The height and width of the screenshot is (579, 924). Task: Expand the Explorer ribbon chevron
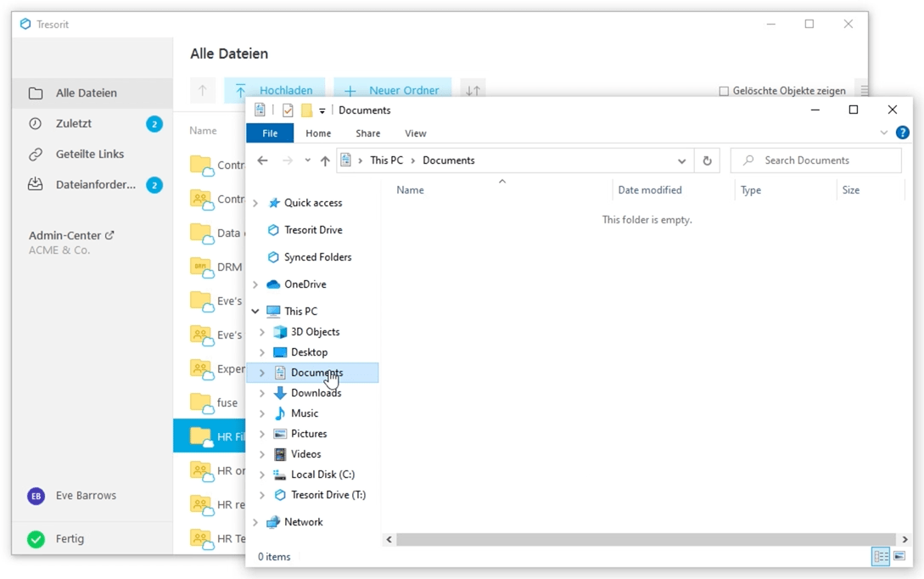point(883,132)
